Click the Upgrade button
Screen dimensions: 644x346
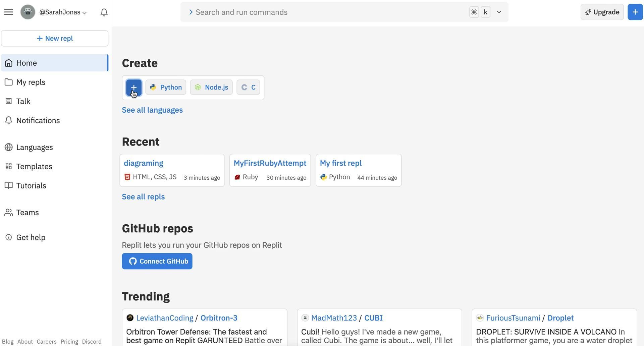pos(602,12)
